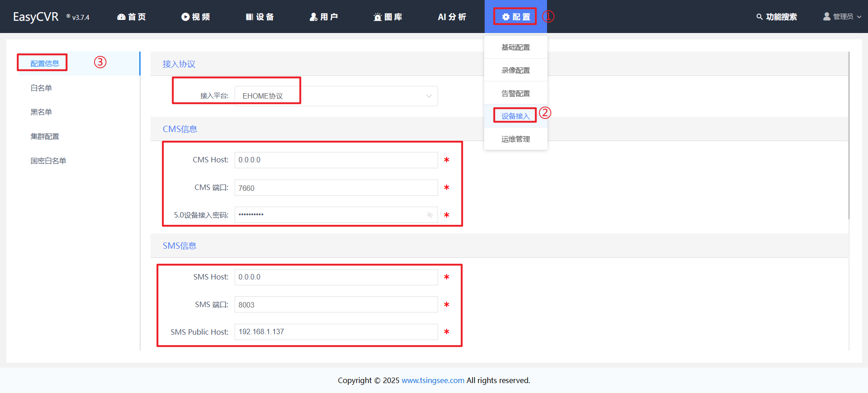Click the user icon in navbar
The height and width of the screenshot is (393, 868).
click(313, 17)
